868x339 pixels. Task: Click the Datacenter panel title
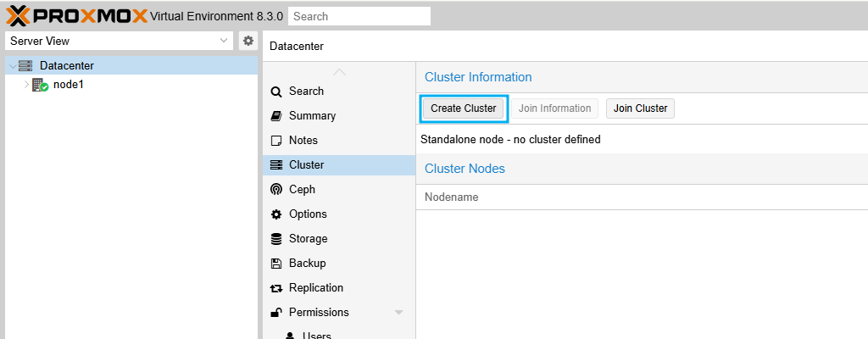(x=297, y=47)
